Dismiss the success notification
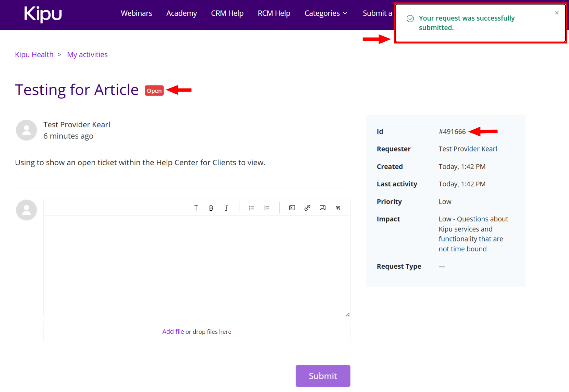Screen dimensions: 569x392 click(557, 13)
